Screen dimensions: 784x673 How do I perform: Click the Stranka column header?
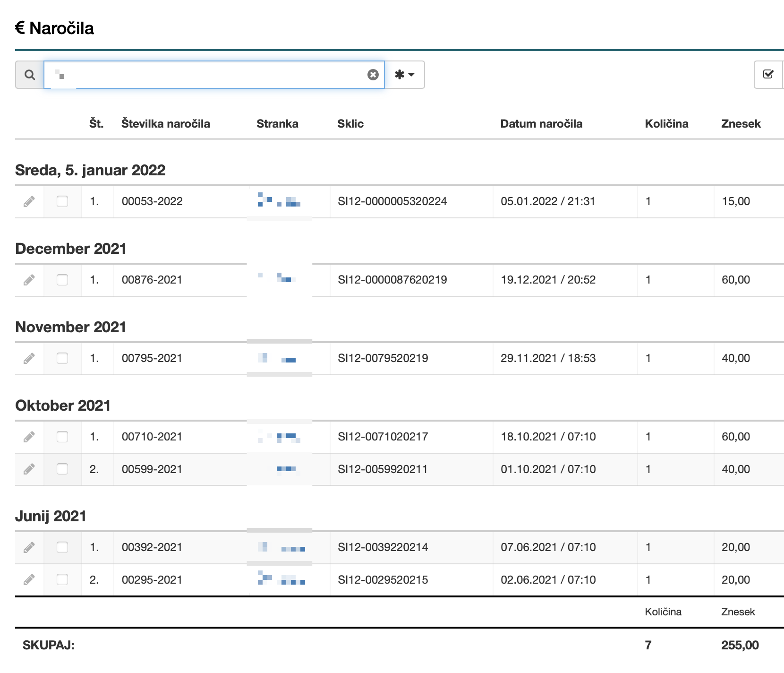277,124
